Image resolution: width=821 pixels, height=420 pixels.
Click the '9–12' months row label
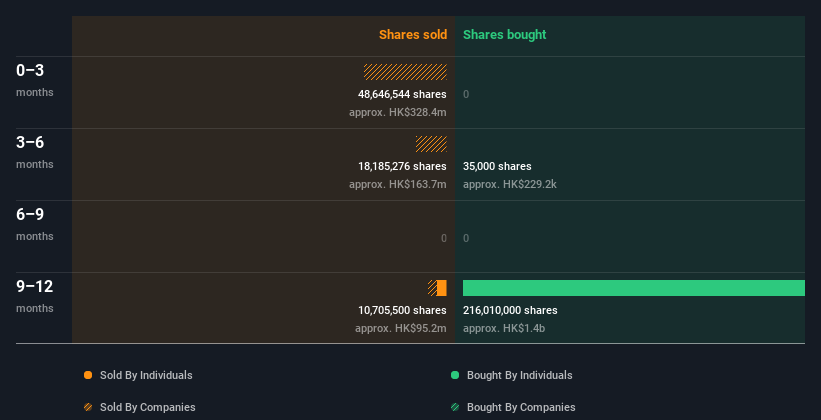(35, 286)
